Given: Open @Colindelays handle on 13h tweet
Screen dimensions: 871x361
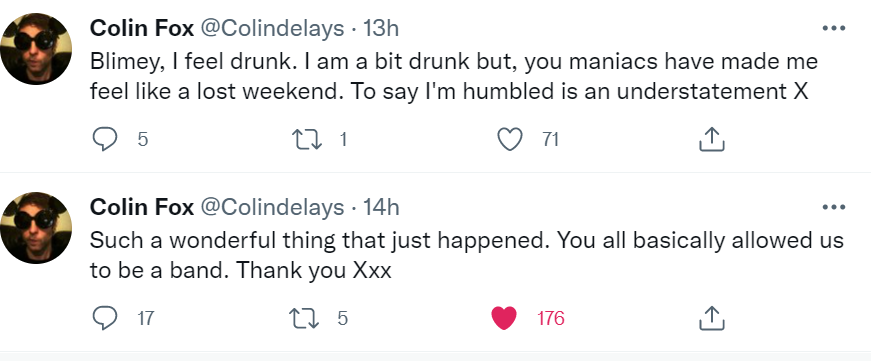Looking at the screenshot, I should coord(272,28).
